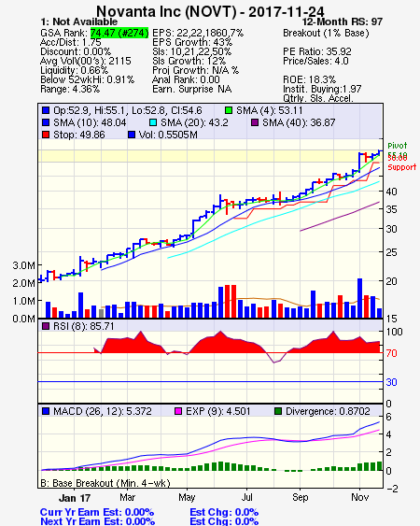The image size is (420, 526).
Task: Click 'ROE: 18.3%' text
Action: (x=309, y=79)
